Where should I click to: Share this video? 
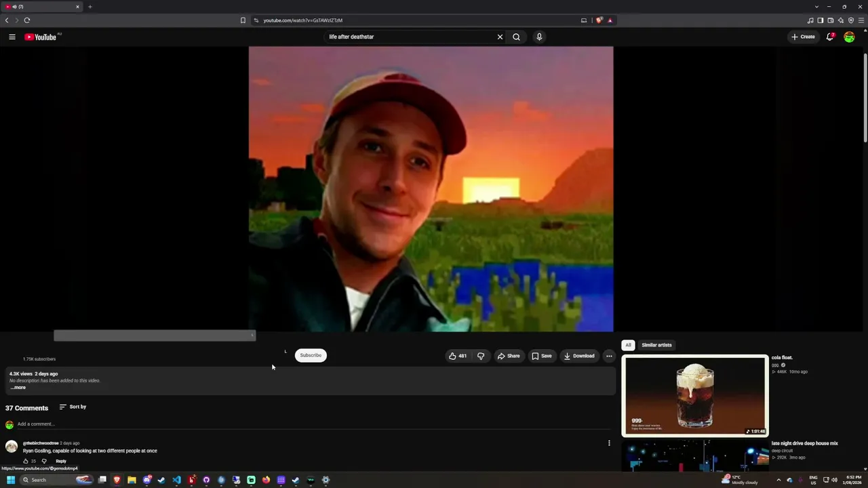509,356
